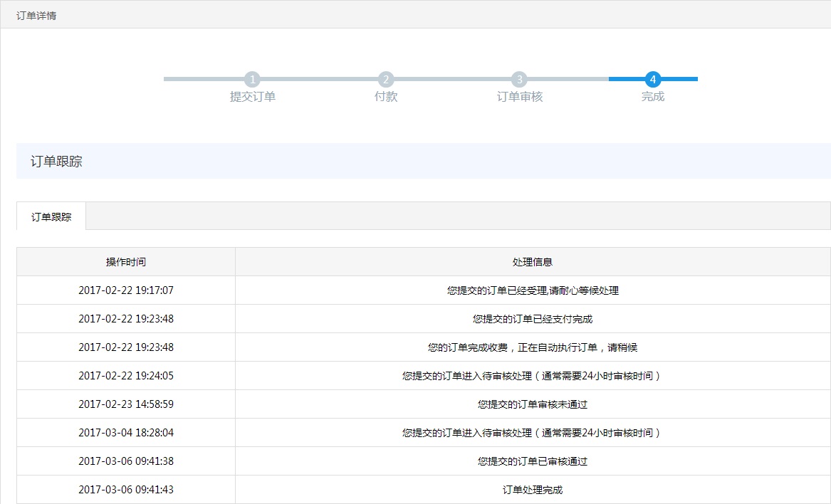The width and height of the screenshot is (831, 504).
Task: Select step 1 circle labeled 提交订单
Action: pos(253,79)
